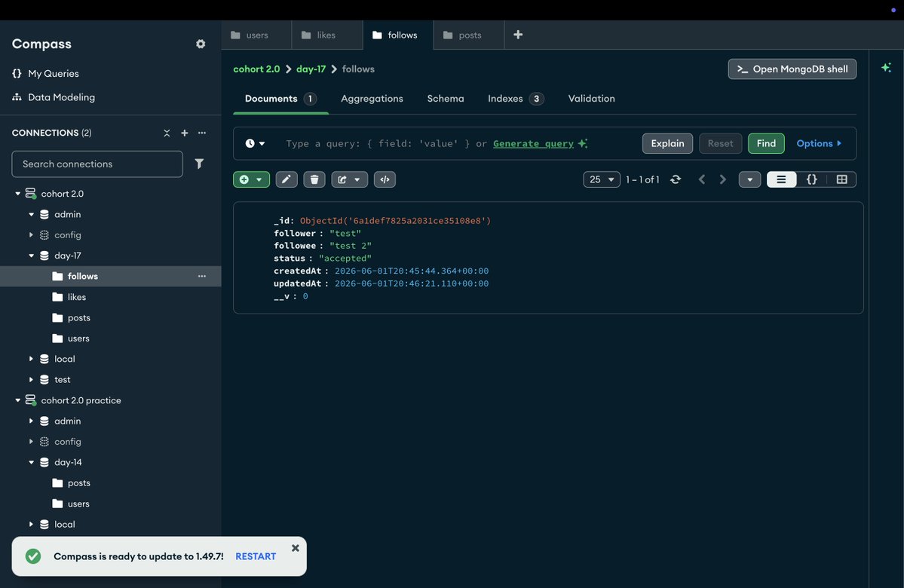The image size is (904, 588).
Task: Click the AI assistant sparkle icon
Action: coord(886,67)
